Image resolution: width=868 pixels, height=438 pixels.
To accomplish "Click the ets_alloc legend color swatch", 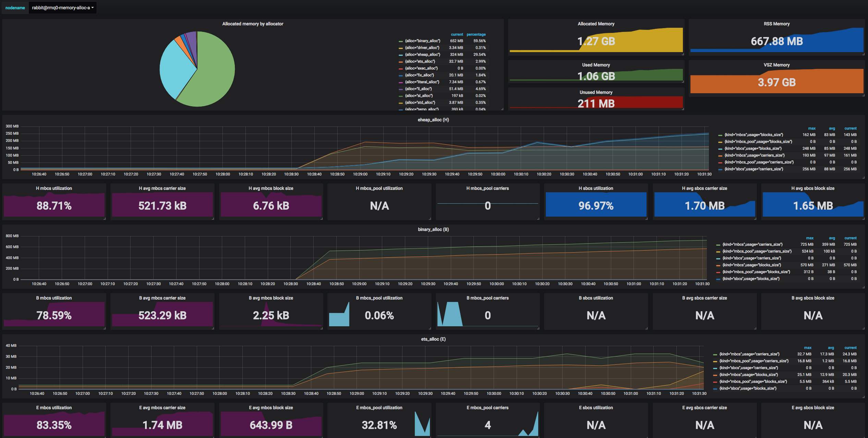I will [400, 62].
